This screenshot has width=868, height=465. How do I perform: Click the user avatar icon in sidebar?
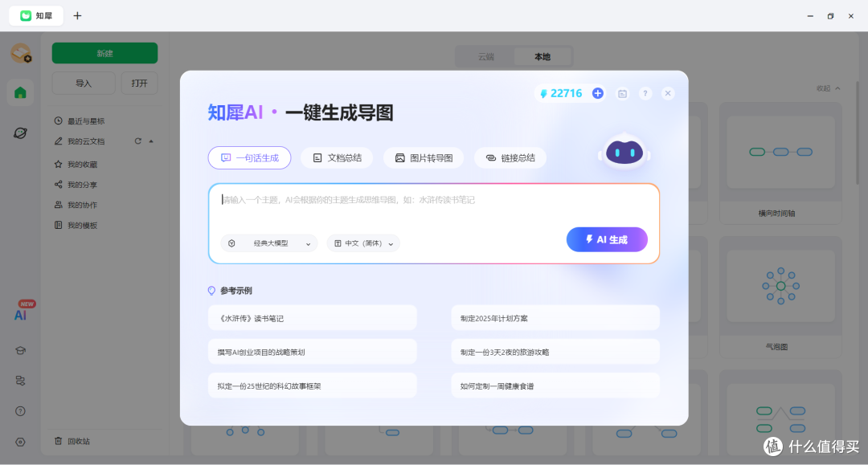pyautogui.click(x=21, y=53)
